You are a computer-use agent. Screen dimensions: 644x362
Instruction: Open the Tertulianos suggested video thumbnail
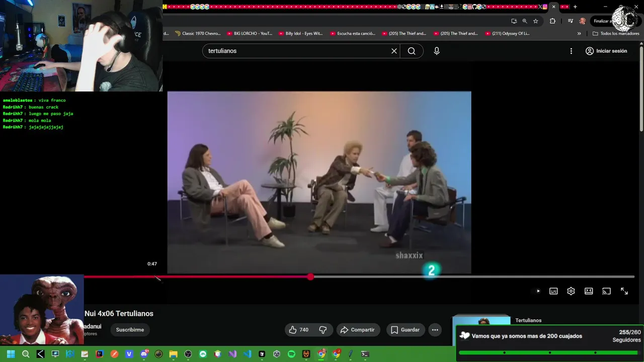[481, 321]
